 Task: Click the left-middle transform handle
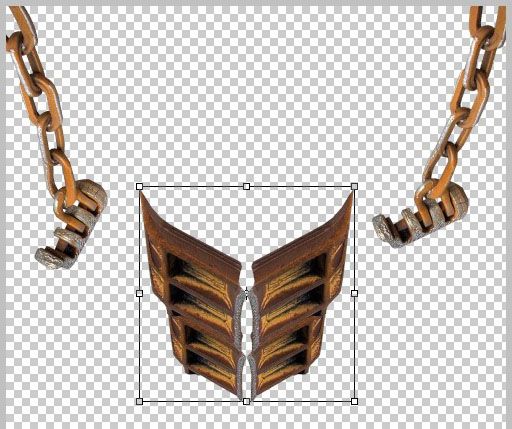(140, 293)
